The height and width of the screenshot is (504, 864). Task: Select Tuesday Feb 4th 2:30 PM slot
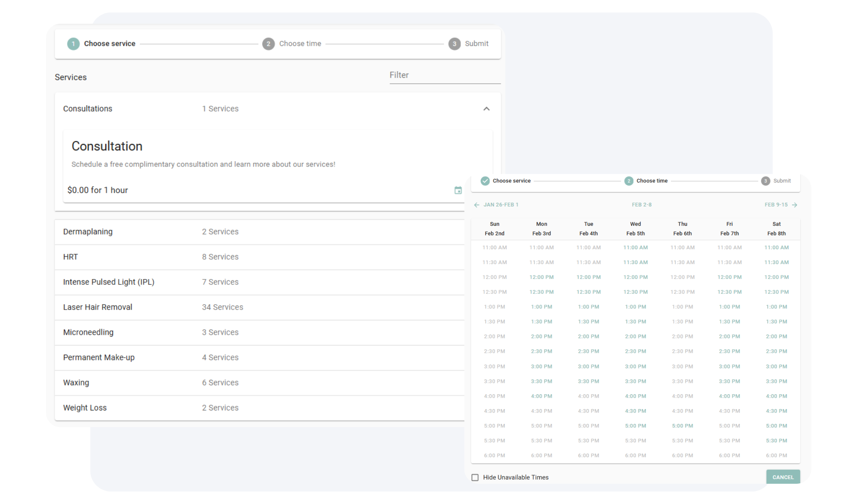pos(589,351)
